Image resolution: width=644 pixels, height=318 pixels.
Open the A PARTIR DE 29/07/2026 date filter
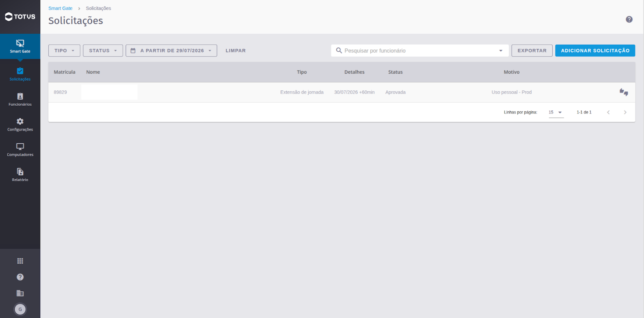pyautogui.click(x=171, y=51)
